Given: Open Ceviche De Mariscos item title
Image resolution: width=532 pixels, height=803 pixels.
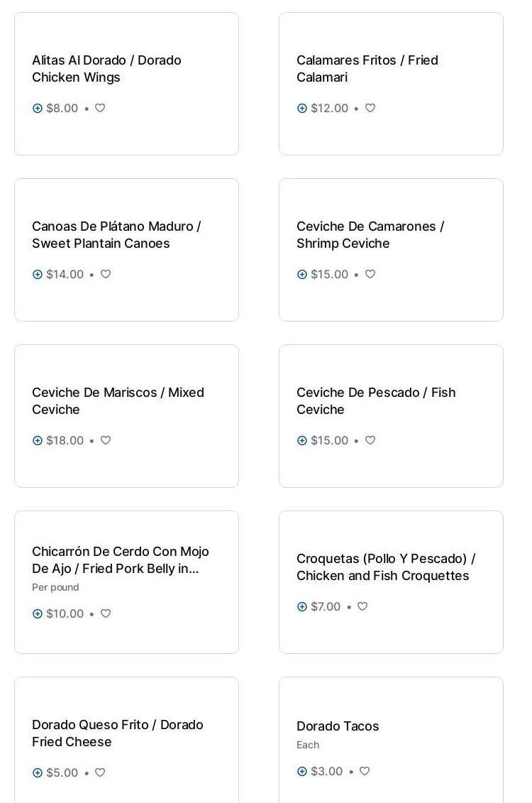Looking at the screenshot, I should (118, 401).
